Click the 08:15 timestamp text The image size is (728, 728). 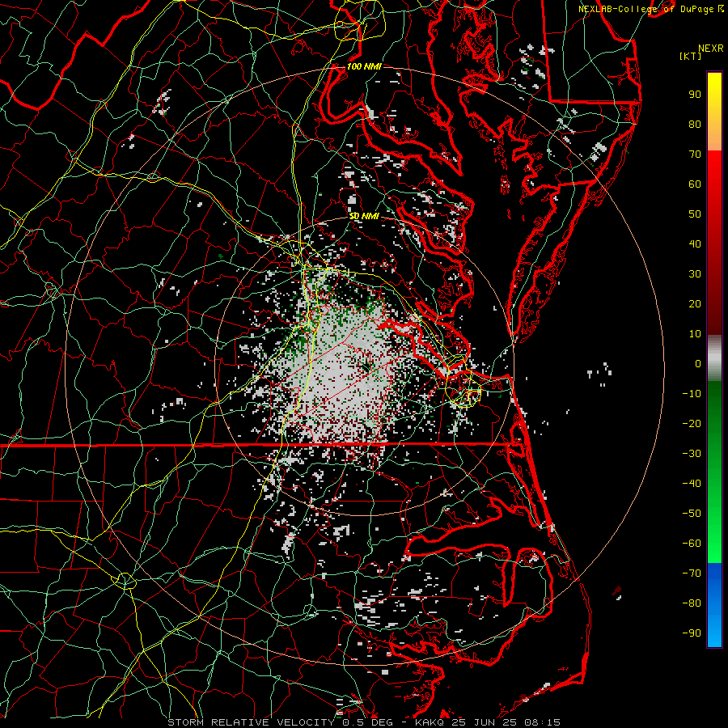544,722
